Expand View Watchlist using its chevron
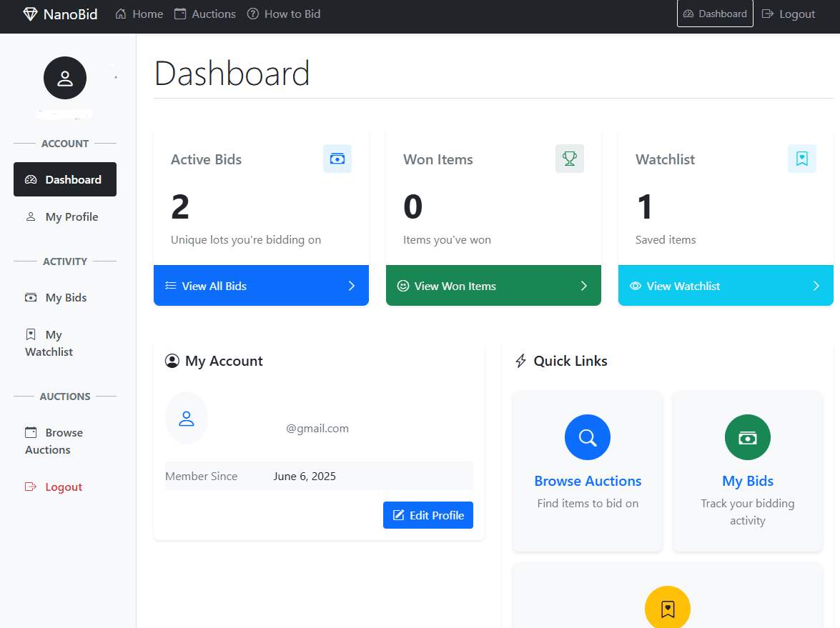840x628 pixels. click(x=816, y=286)
